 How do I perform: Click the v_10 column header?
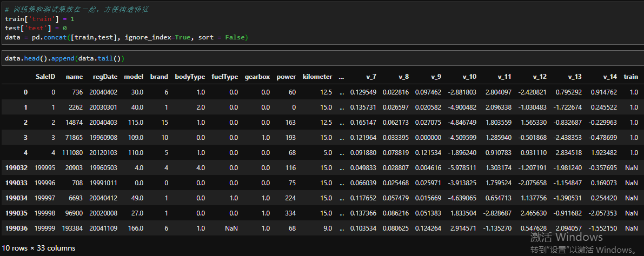(468, 77)
